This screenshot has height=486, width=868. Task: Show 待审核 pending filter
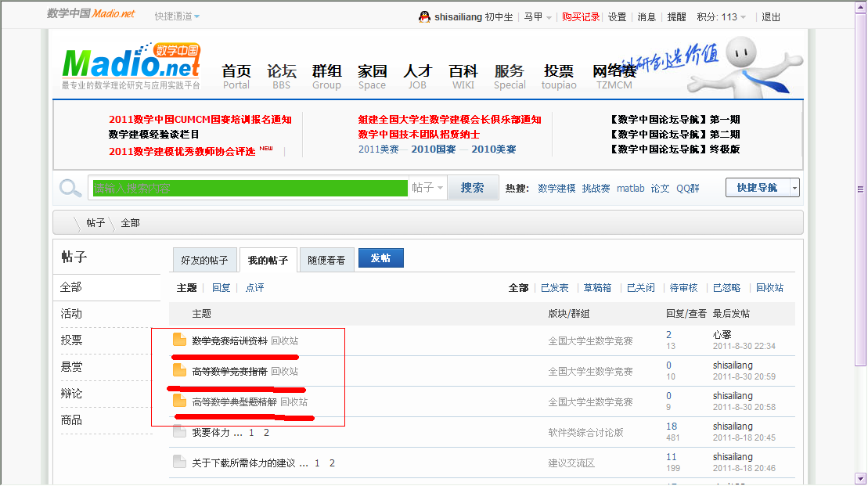coord(683,288)
